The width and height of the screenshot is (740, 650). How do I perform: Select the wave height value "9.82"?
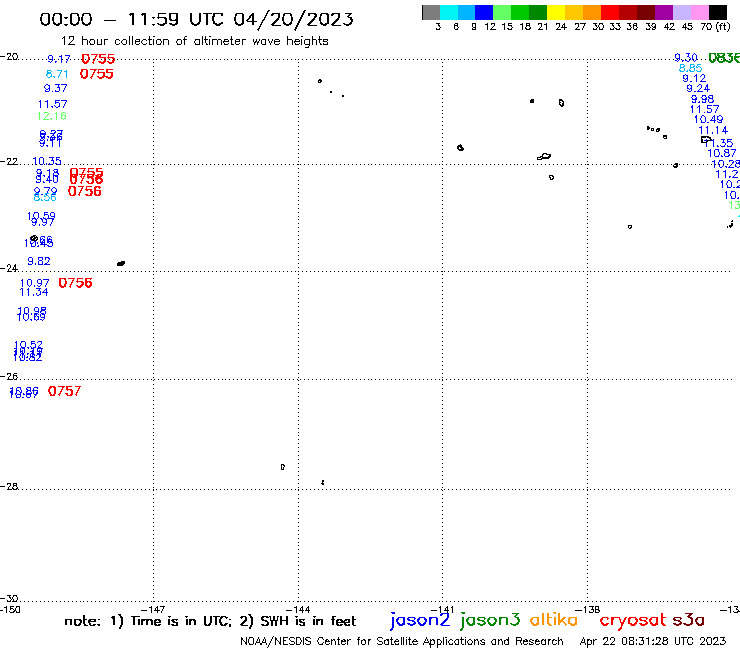click(x=39, y=262)
